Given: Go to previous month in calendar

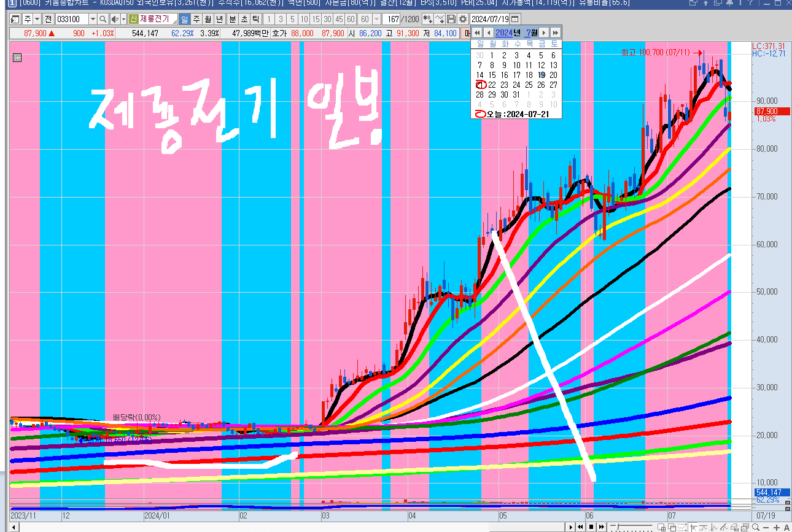Looking at the screenshot, I should click(x=489, y=33).
